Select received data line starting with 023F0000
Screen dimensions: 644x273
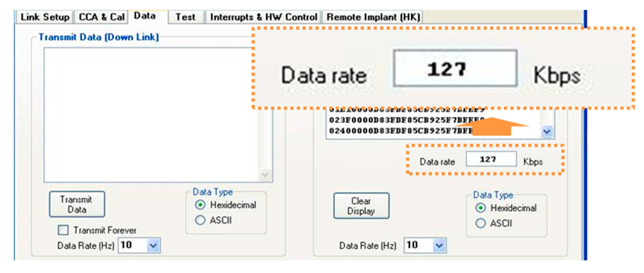401,120
